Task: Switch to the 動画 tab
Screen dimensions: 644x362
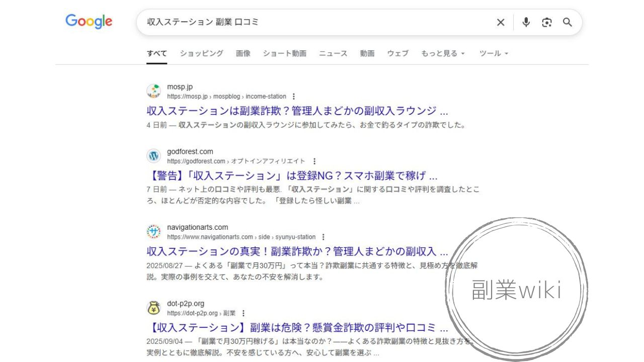Action: 367,53
